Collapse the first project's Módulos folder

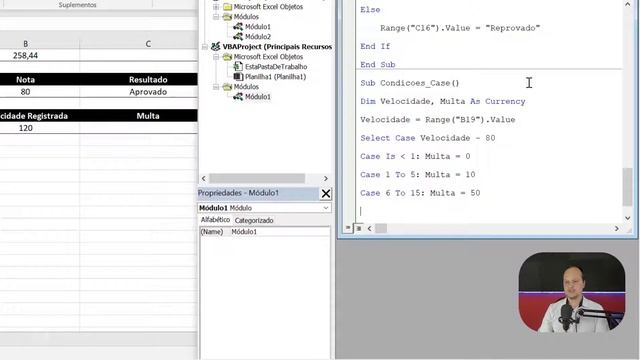(x=216, y=17)
